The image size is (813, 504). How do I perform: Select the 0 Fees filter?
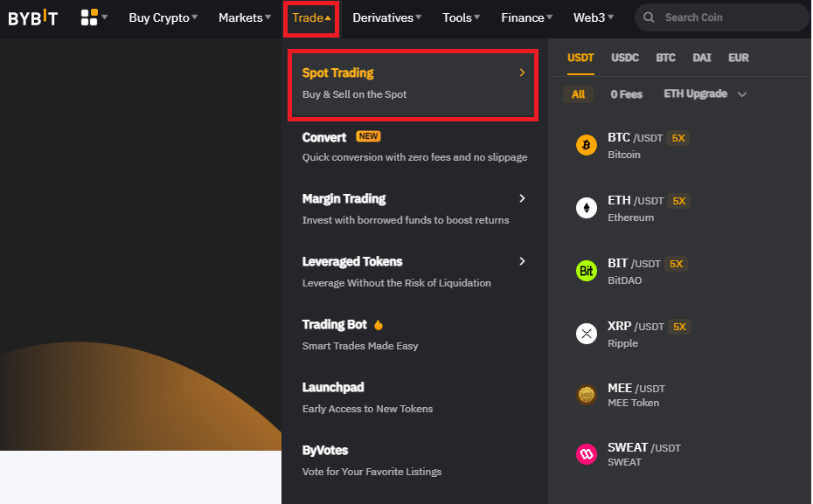coord(626,94)
